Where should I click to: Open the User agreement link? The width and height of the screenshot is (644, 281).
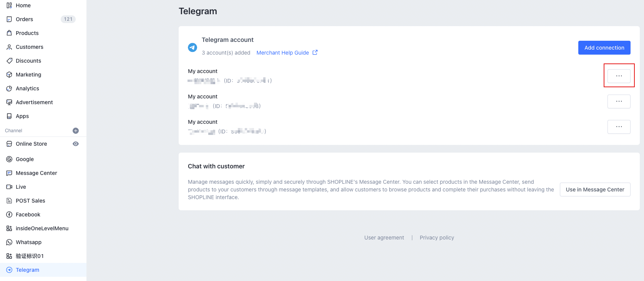(x=384, y=238)
